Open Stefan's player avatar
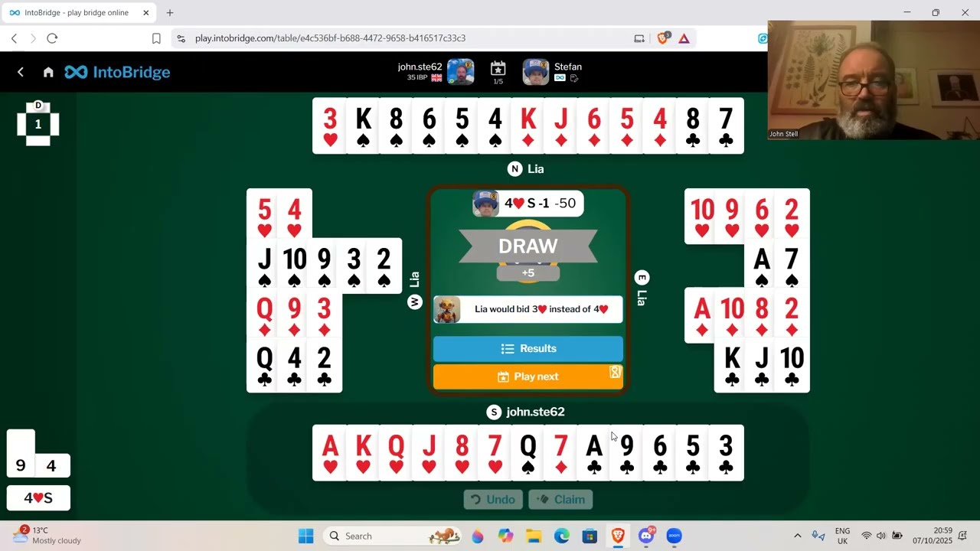The width and height of the screenshot is (980, 551). tap(536, 72)
